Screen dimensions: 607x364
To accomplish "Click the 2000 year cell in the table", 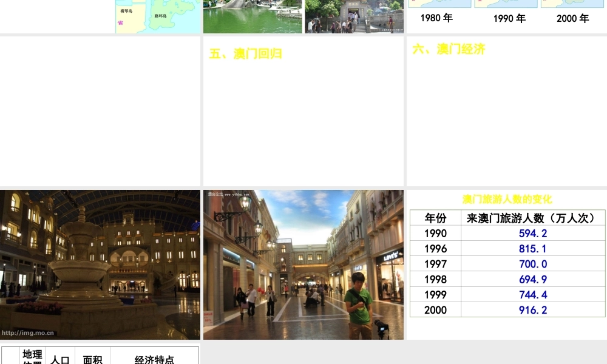I will (435, 310).
